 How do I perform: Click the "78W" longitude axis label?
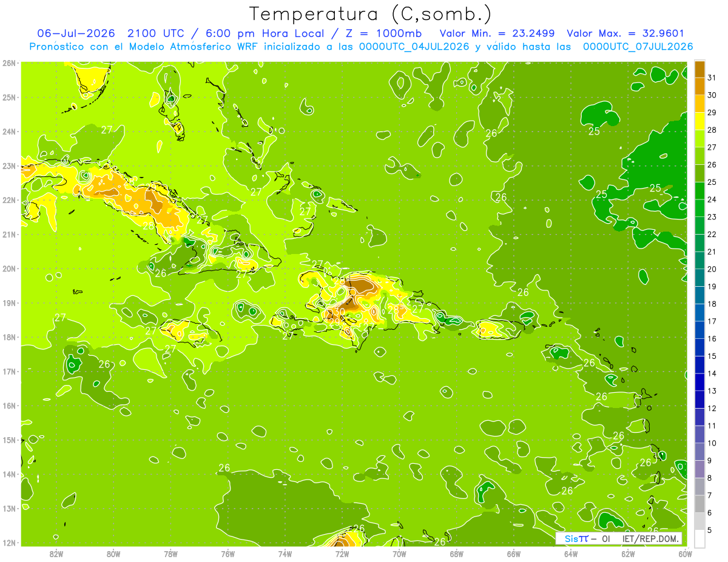[x=170, y=554]
